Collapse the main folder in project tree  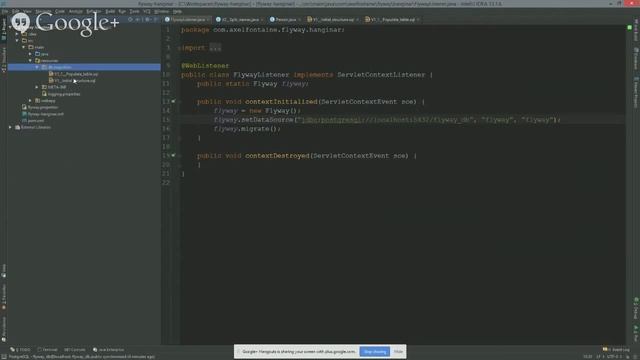tap(24, 47)
